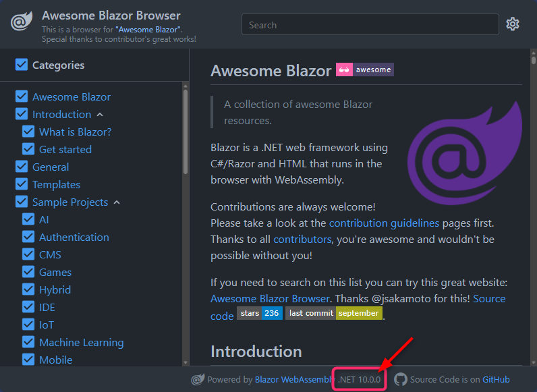Select Get started category

(65, 149)
